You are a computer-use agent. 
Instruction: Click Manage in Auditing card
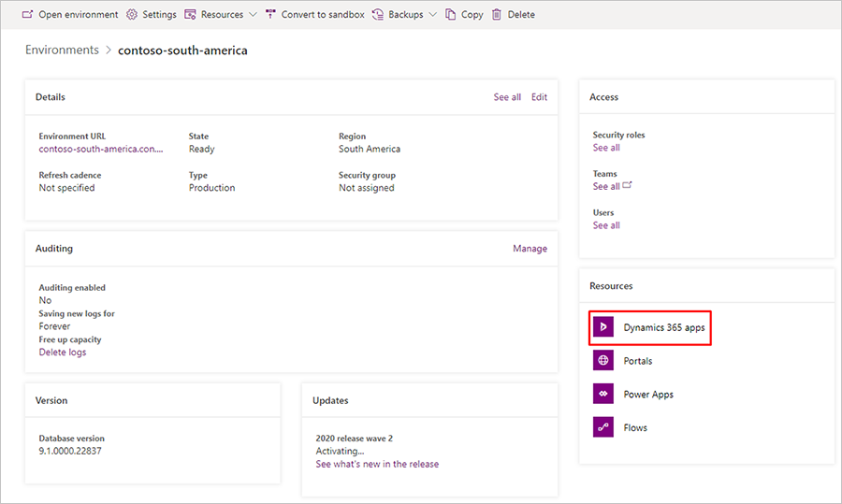530,249
